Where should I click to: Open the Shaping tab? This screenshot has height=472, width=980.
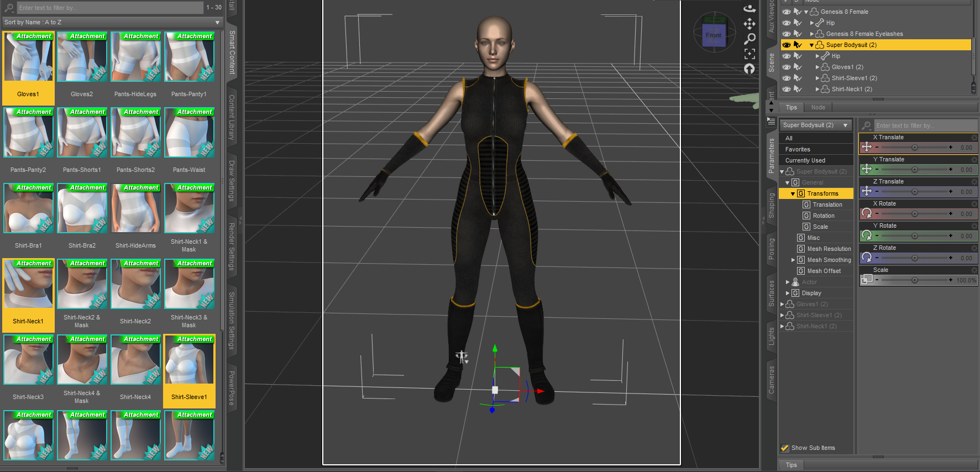coord(772,206)
